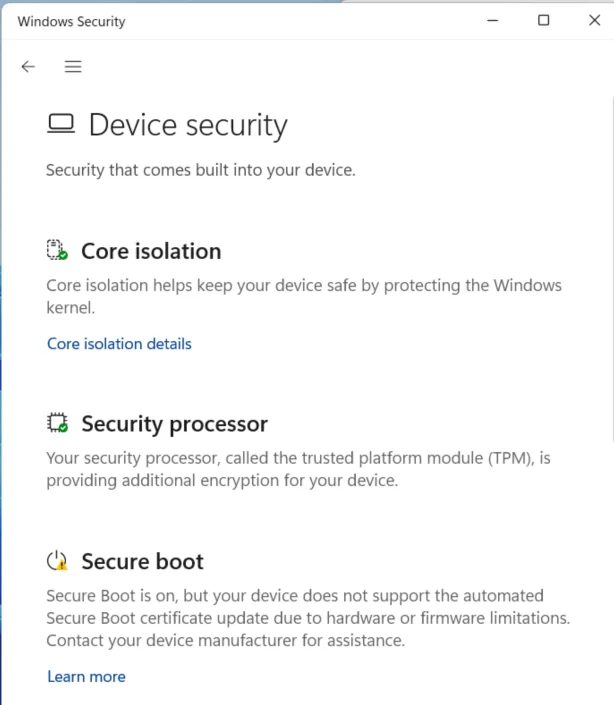Click the Windows Security title bar text
The image size is (614, 705).
71,22
